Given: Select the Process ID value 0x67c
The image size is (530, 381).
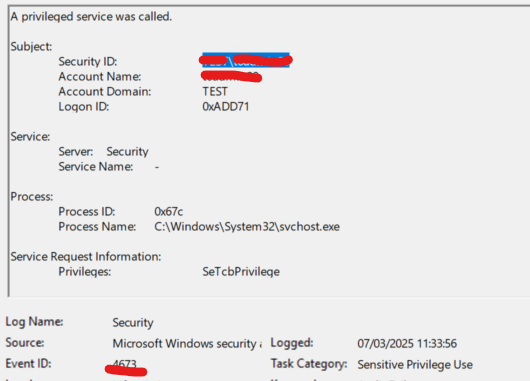Looking at the screenshot, I should point(169,212).
